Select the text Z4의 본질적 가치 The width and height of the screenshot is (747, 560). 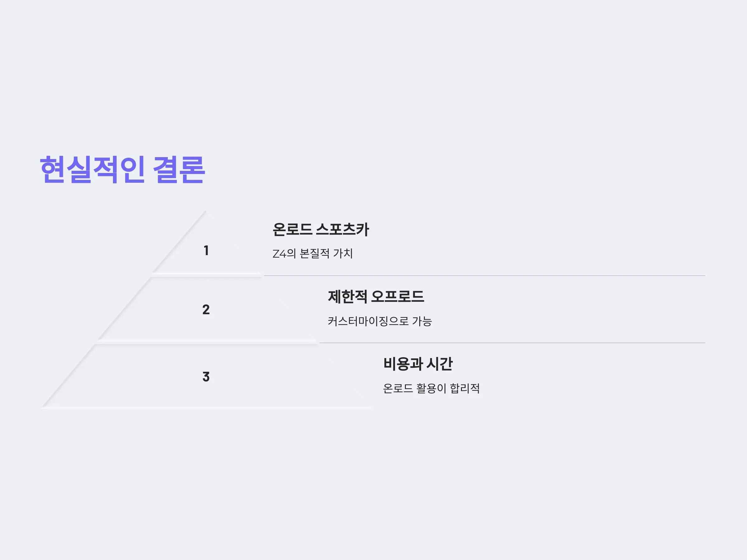pos(312,254)
